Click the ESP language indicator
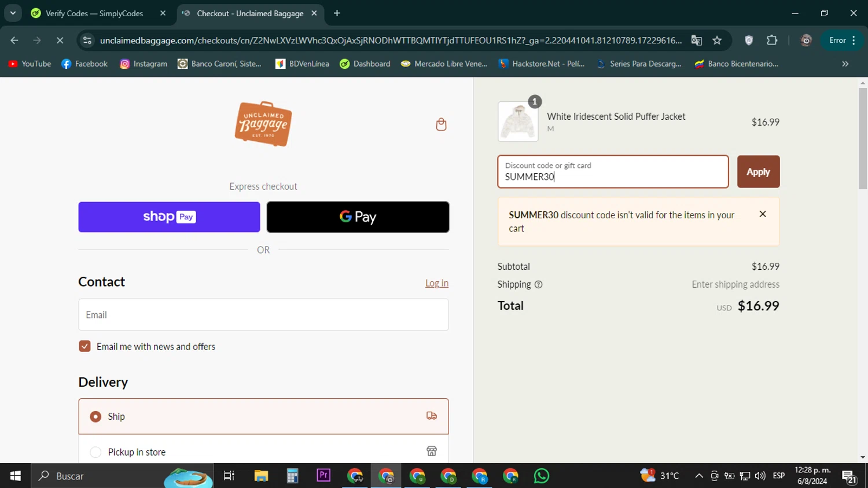This screenshot has width=868, height=488. [779, 476]
